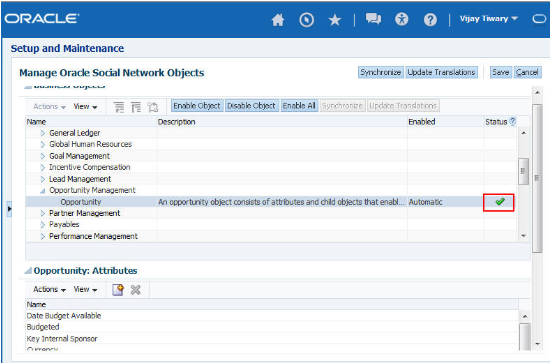Screen dimensions: 551x364
Task: Open the Business Objects View menu
Action: tap(85, 106)
